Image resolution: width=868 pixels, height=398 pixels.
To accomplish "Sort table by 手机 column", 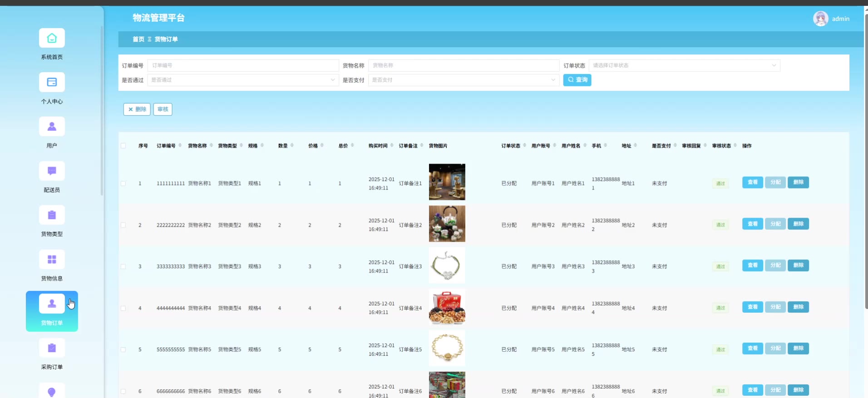I will coord(606,145).
